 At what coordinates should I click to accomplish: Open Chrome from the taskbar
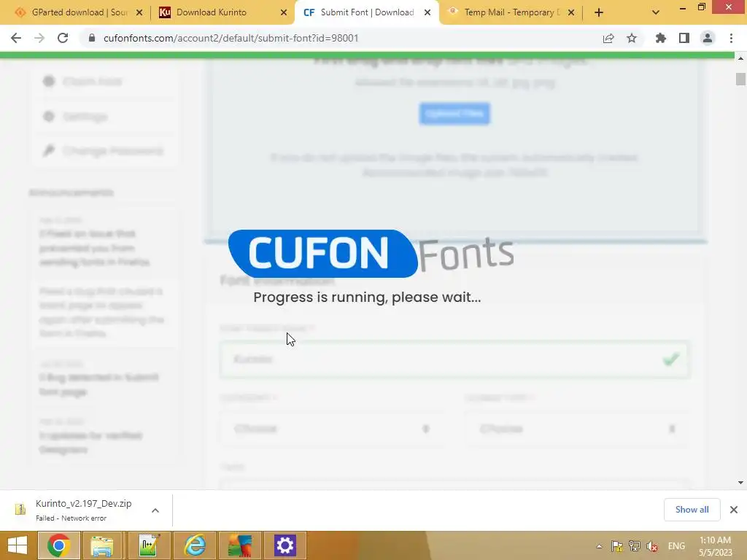pyautogui.click(x=59, y=545)
